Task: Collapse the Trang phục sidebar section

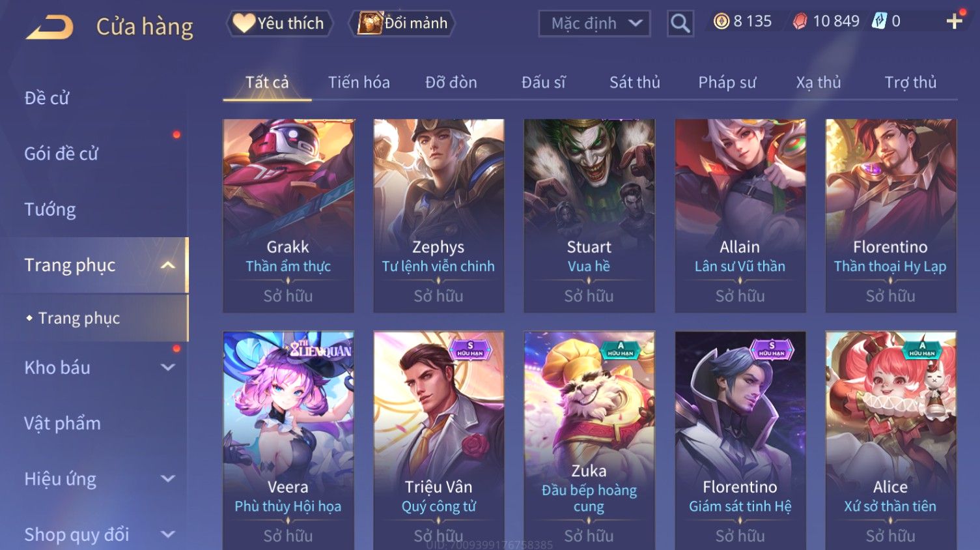Action: click(x=168, y=265)
